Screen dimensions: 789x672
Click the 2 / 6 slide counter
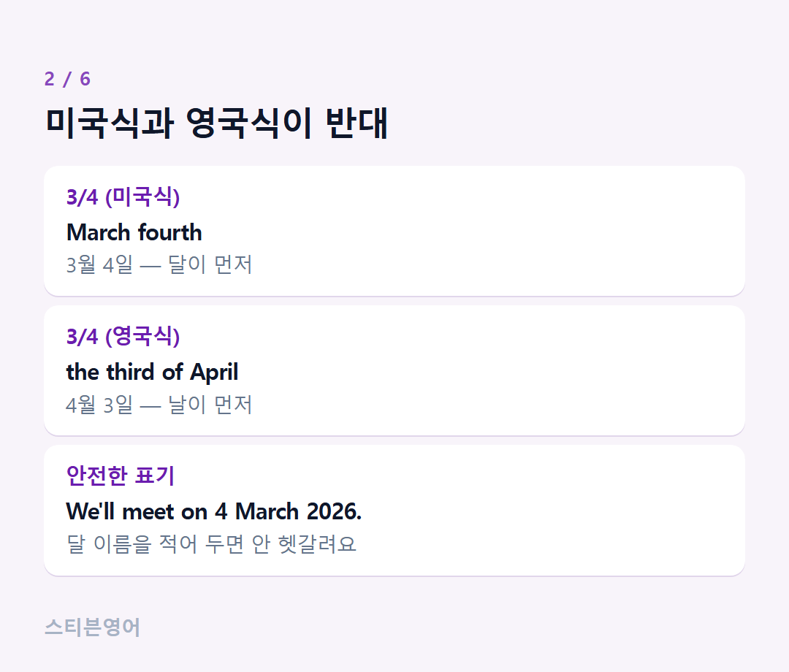tap(67, 79)
